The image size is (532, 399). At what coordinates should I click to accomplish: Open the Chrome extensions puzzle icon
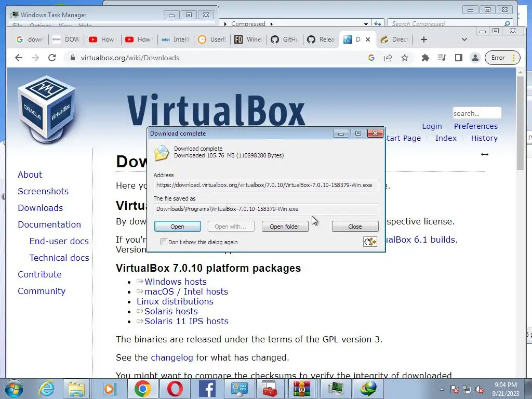425,58
